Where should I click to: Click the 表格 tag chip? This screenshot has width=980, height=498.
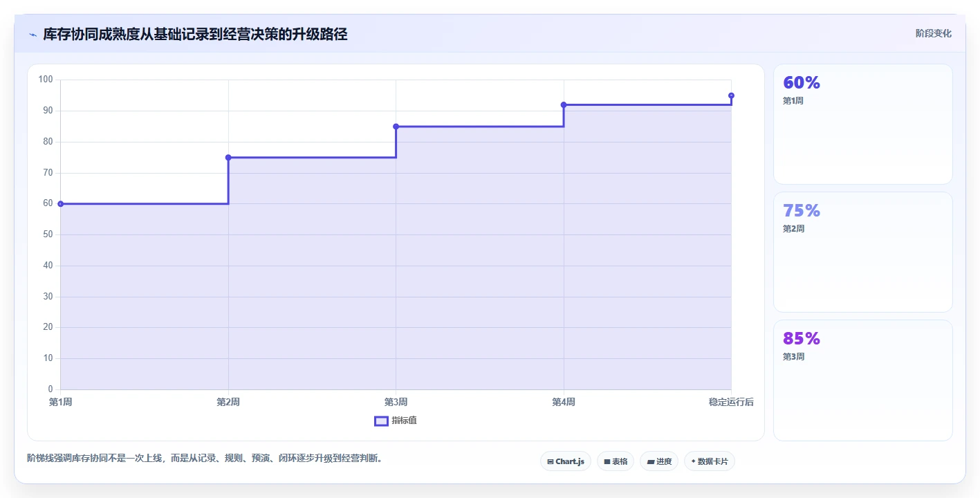(616, 461)
